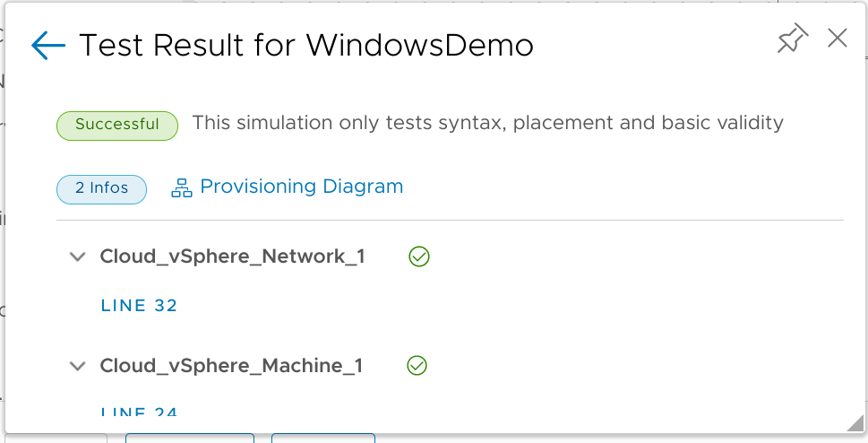Viewport: 868px width, 443px height.
Task: Click the Provisioning Diagram hierarchy icon
Action: click(x=182, y=188)
